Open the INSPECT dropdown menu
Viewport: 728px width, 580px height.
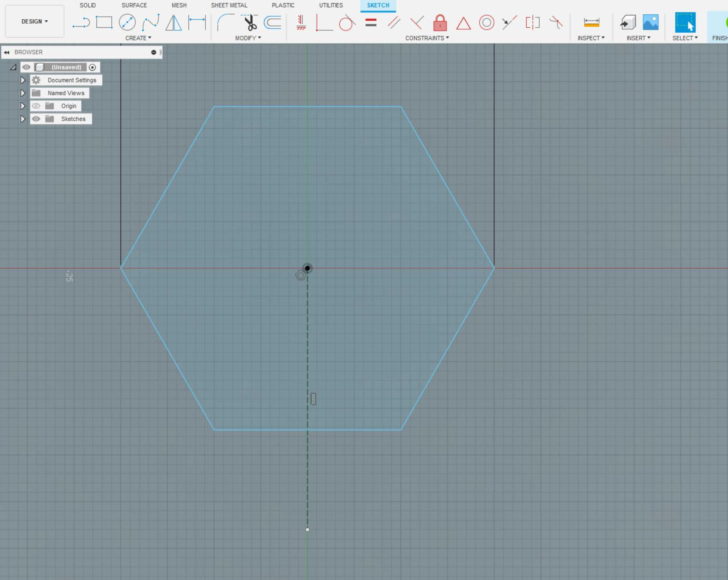click(591, 38)
